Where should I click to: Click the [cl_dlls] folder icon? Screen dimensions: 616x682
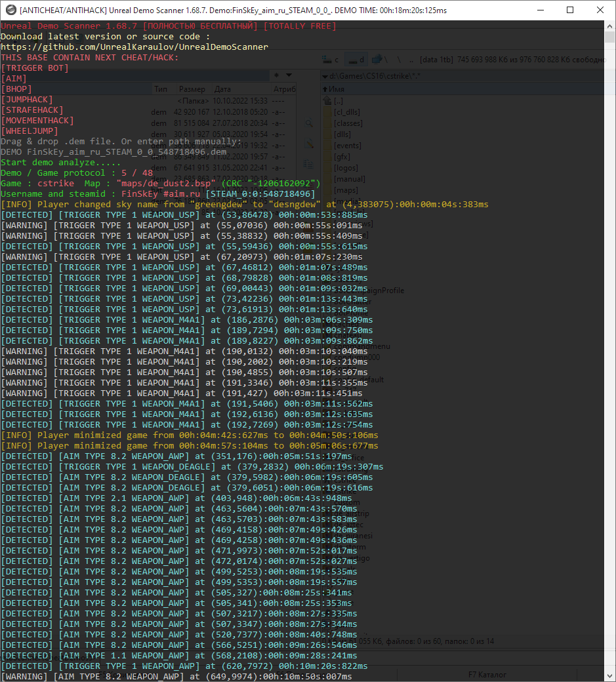tap(327, 112)
